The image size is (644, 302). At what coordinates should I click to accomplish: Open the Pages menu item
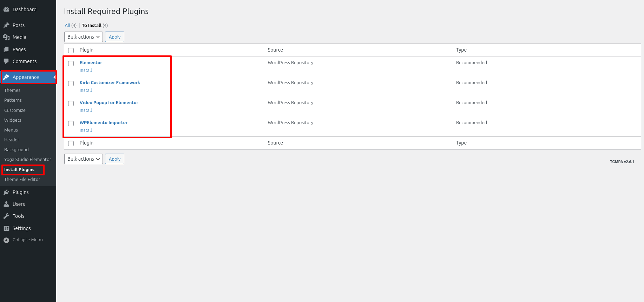(28, 49)
